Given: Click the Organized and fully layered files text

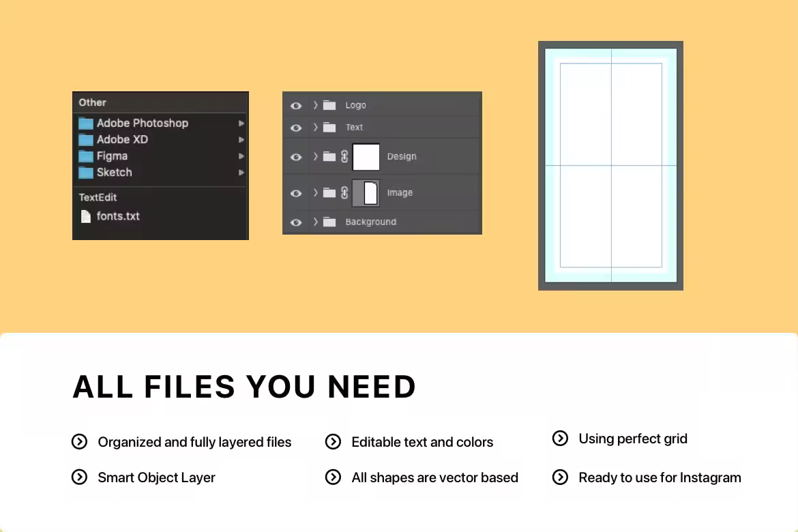Looking at the screenshot, I should click(x=194, y=442).
